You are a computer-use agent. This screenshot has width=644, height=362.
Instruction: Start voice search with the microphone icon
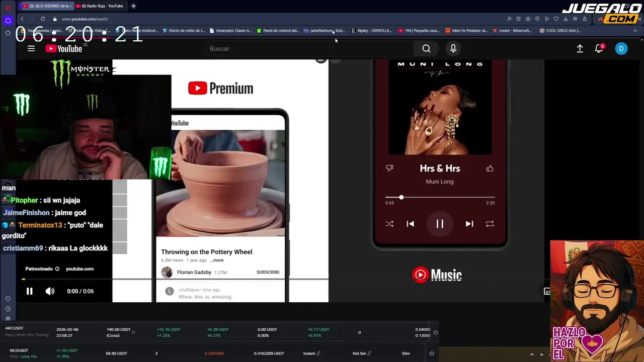coord(453,48)
